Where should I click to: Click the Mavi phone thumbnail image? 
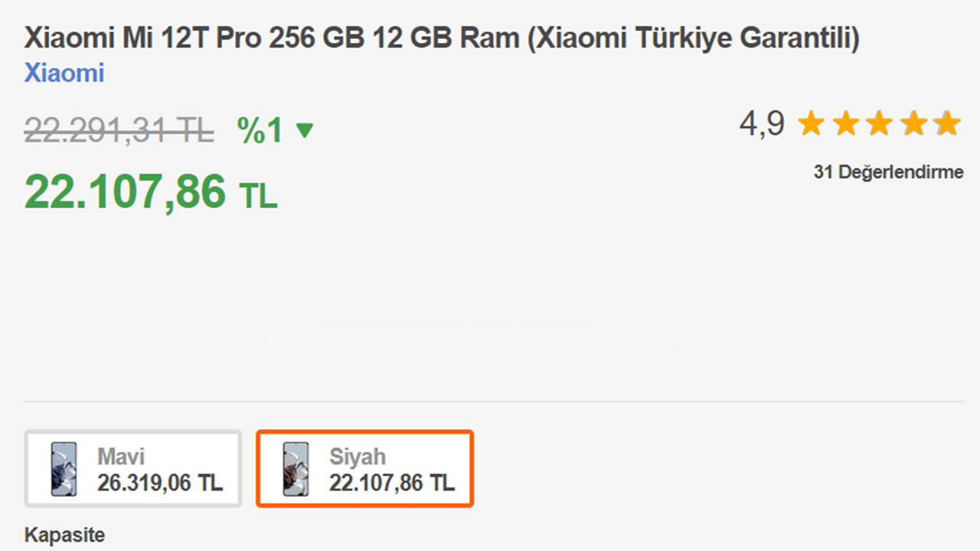64,468
